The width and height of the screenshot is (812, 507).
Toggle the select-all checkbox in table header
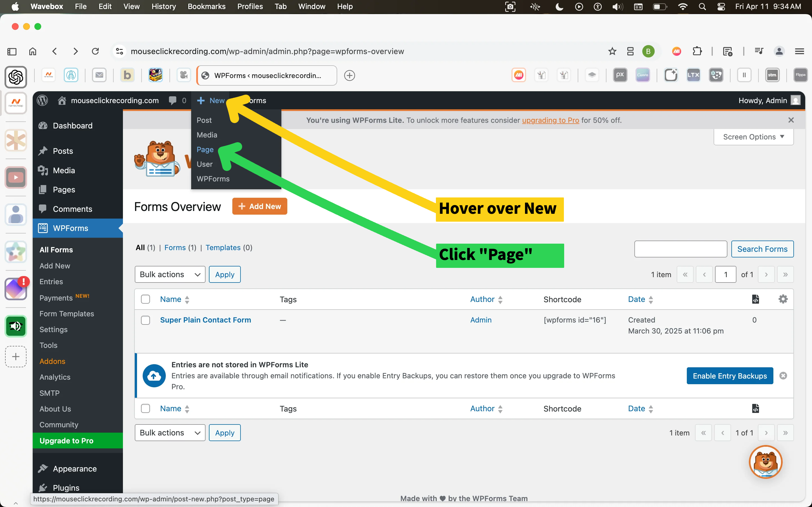pos(145,299)
